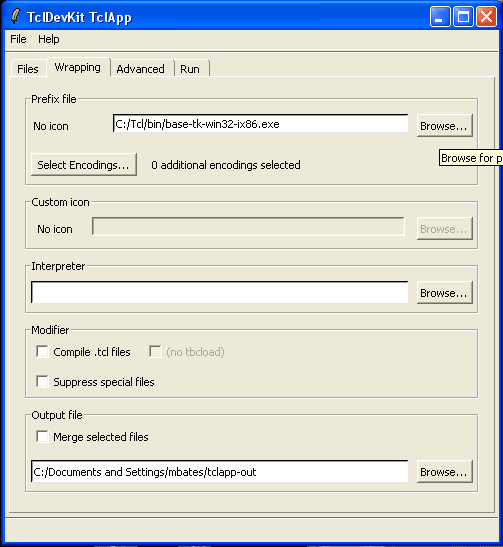Close the TclDevKit TclApp window
Screen dimensions: 503x547
coord(486,16)
